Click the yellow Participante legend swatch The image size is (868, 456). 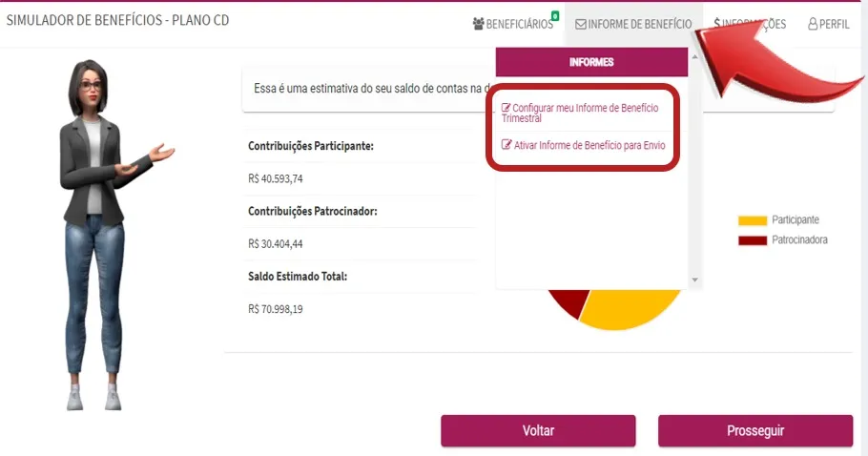753,220
